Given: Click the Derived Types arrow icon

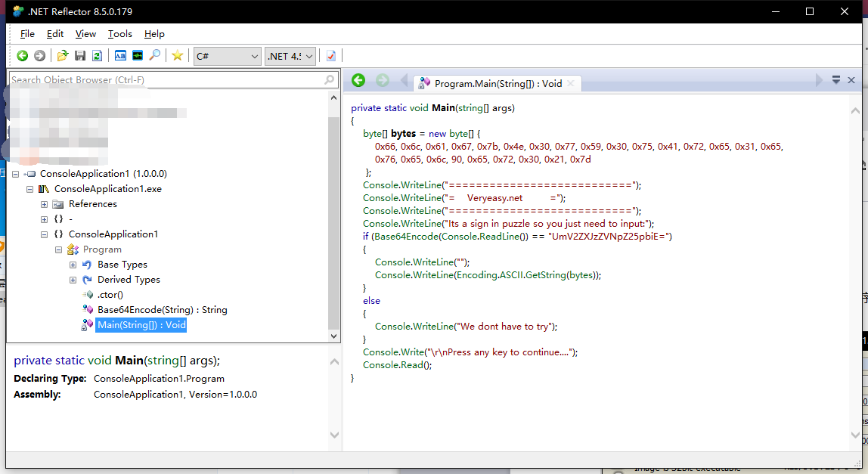Looking at the screenshot, I should 87,280.
